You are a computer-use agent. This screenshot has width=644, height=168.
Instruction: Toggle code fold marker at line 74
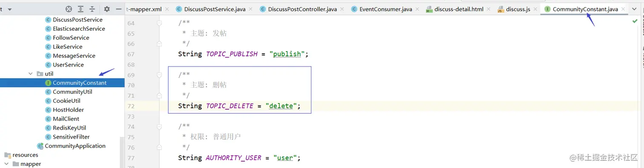click(x=159, y=127)
